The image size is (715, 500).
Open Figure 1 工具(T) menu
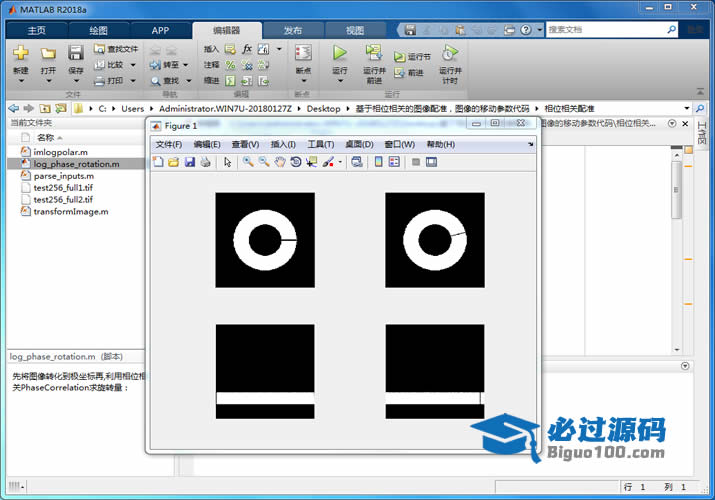coord(321,144)
